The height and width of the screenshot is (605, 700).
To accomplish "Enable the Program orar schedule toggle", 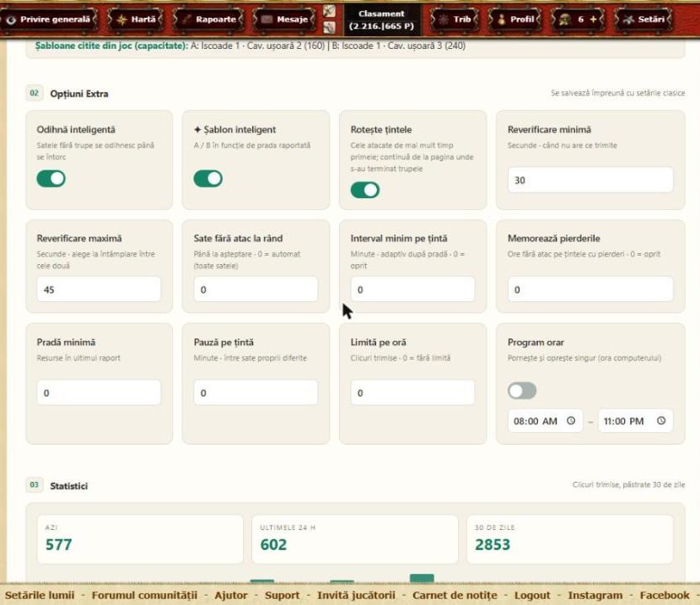I will pos(522,391).
